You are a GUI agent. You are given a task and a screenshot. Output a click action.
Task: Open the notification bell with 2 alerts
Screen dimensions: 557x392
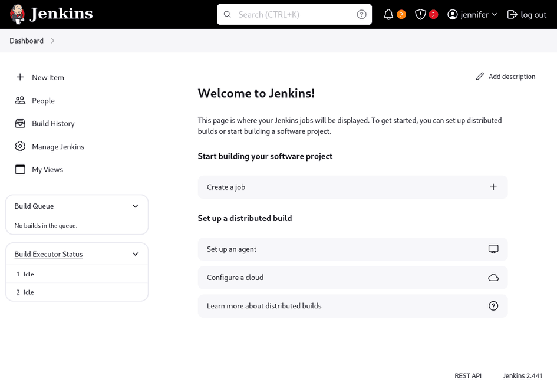388,14
